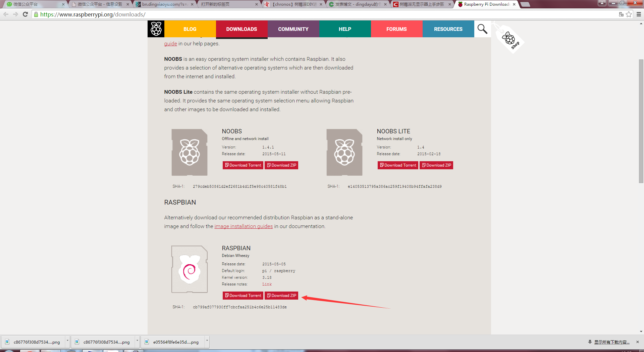Open the image installation guides link

[x=244, y=226]
